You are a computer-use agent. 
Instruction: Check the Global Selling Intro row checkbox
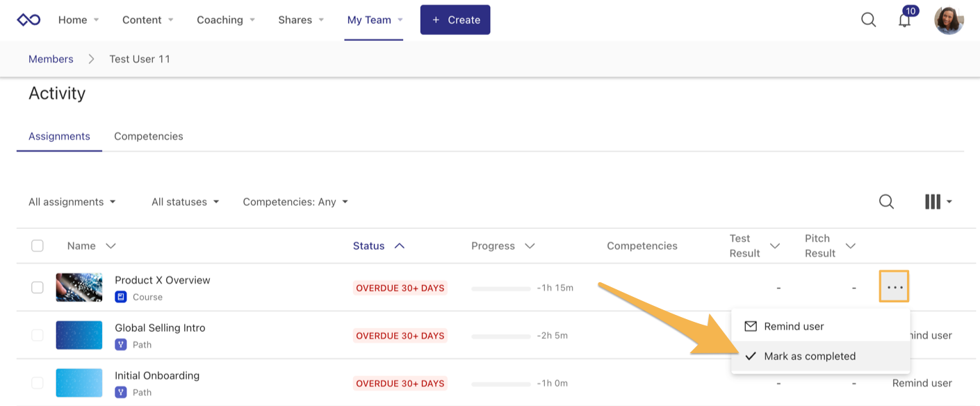point(38,335)
